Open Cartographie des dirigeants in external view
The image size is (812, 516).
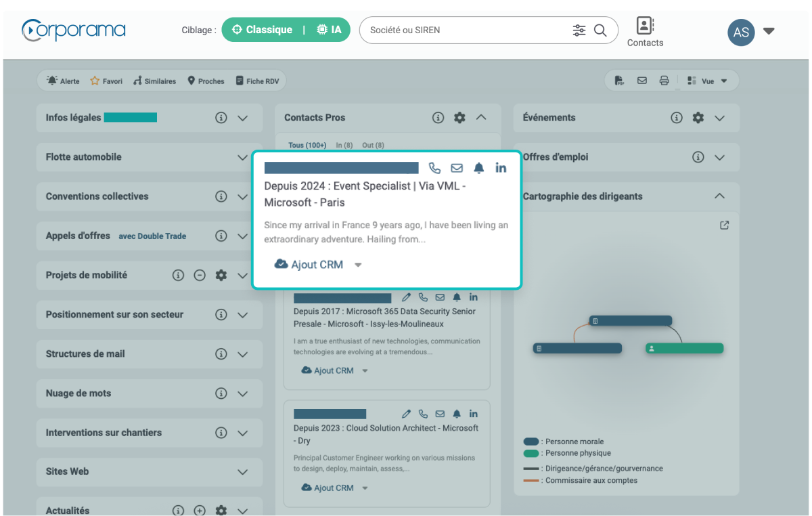coord(725,225)
